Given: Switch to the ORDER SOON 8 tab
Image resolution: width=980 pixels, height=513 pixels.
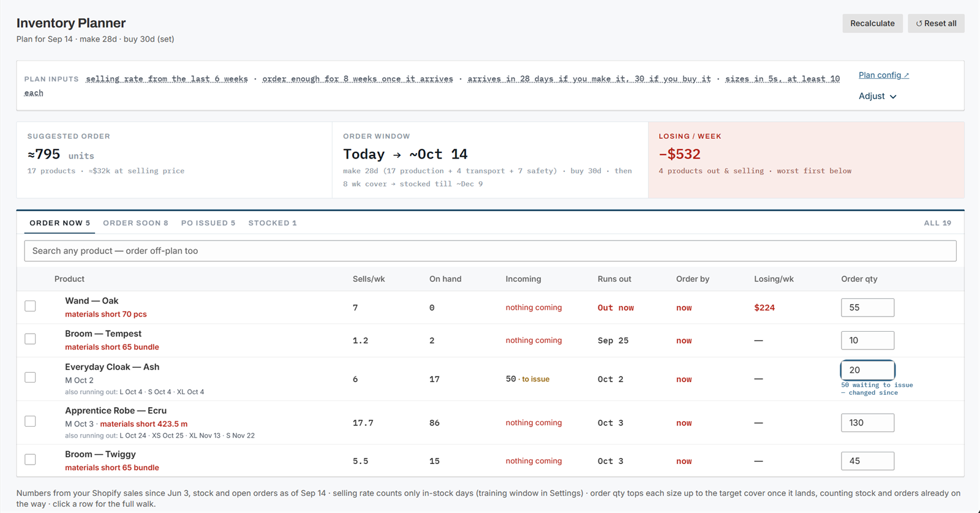Looking at the screenshot, I should [135, 223].
